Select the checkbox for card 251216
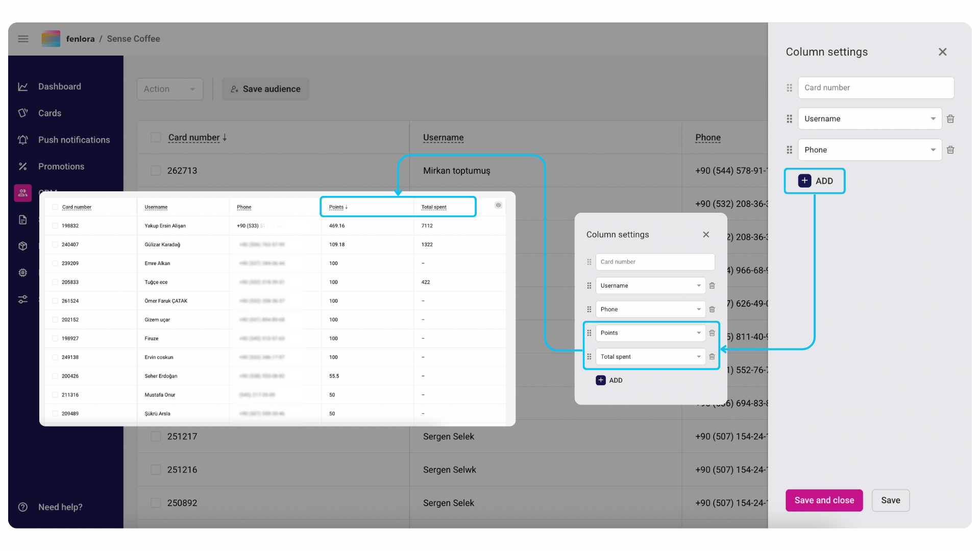 (x=156, y=469)
